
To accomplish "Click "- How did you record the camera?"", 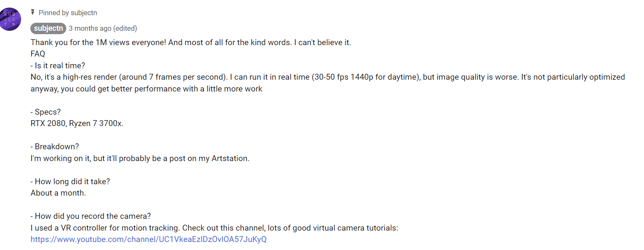I will coord(90,216).
